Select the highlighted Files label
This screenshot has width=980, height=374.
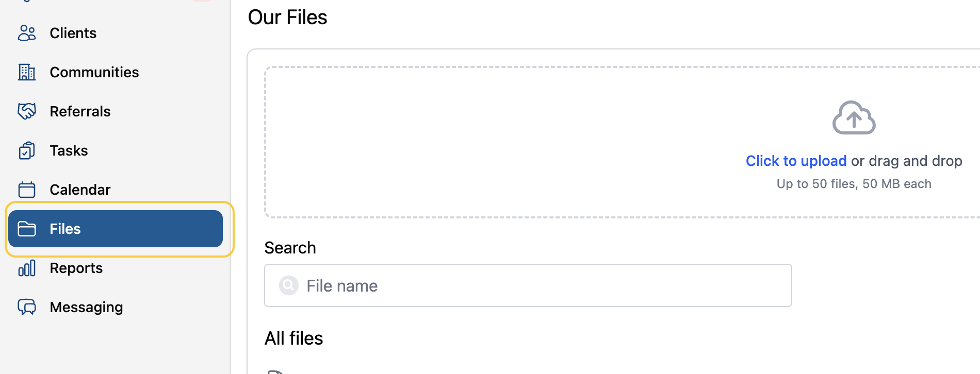(65, 229)
